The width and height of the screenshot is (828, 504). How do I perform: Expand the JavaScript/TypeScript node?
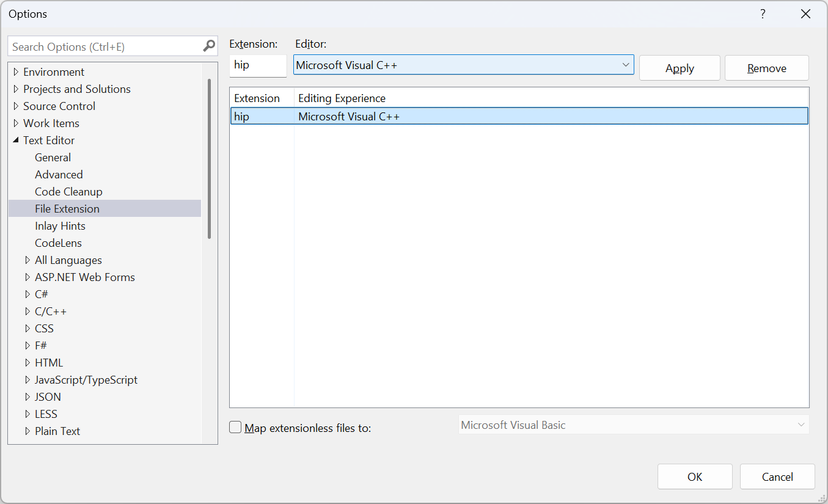(x=27, y=380)
